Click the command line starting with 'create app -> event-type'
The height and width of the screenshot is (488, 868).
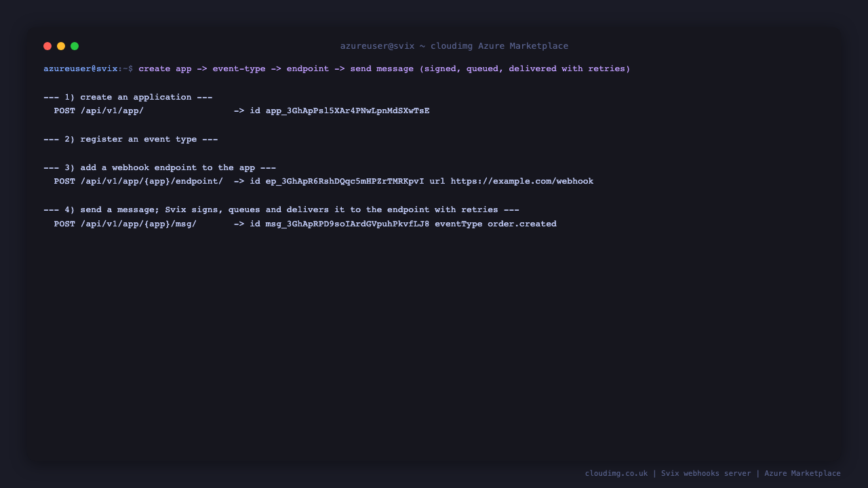click(384, 68)
